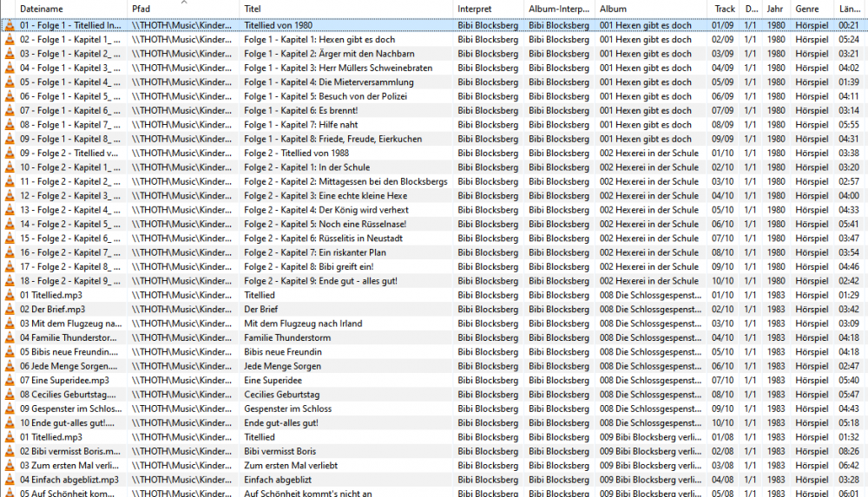
Task: Click VLC icon beside '16 - Folge 2 - Kapitel 7_'
Action: 10,252
